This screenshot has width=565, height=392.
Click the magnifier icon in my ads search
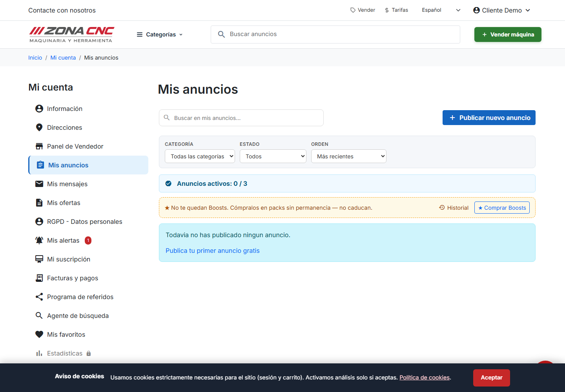coord(167,118)
